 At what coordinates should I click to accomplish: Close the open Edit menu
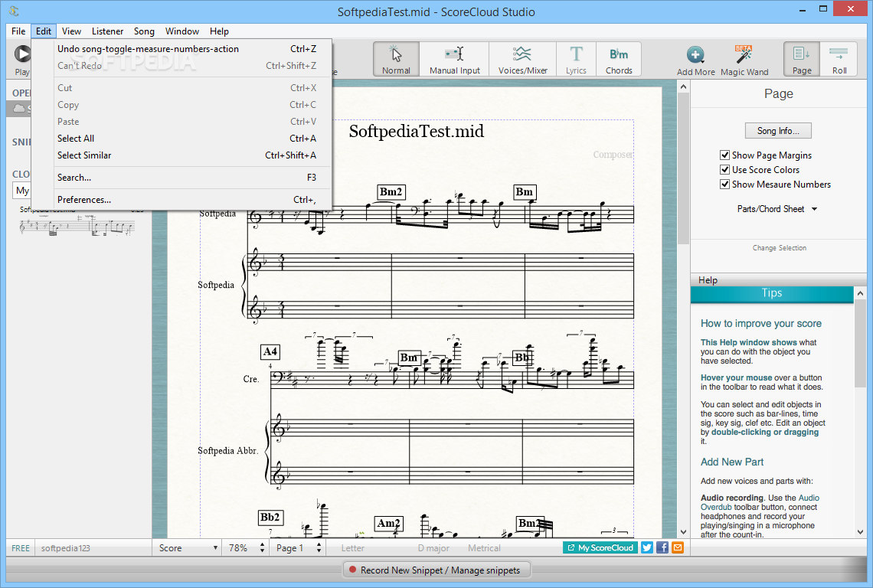coord(44,31)
